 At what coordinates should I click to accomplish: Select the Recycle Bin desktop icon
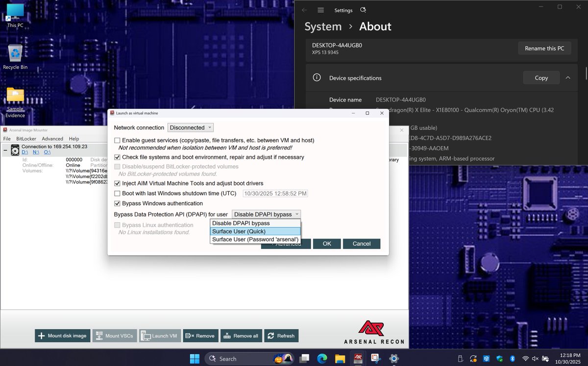click(15, 57)
